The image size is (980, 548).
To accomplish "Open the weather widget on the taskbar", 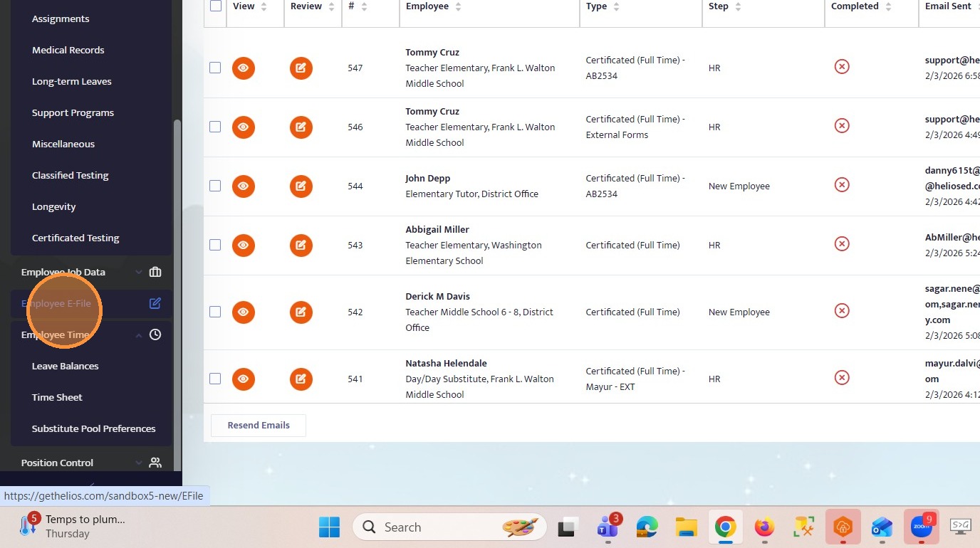I will (71, 527).
